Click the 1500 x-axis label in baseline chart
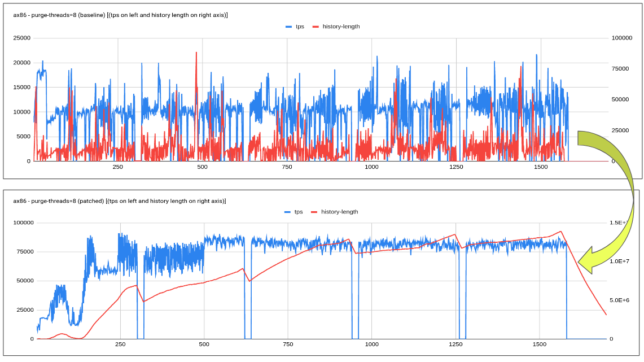This screenshot has width=644, height=362. coord(540,167)
